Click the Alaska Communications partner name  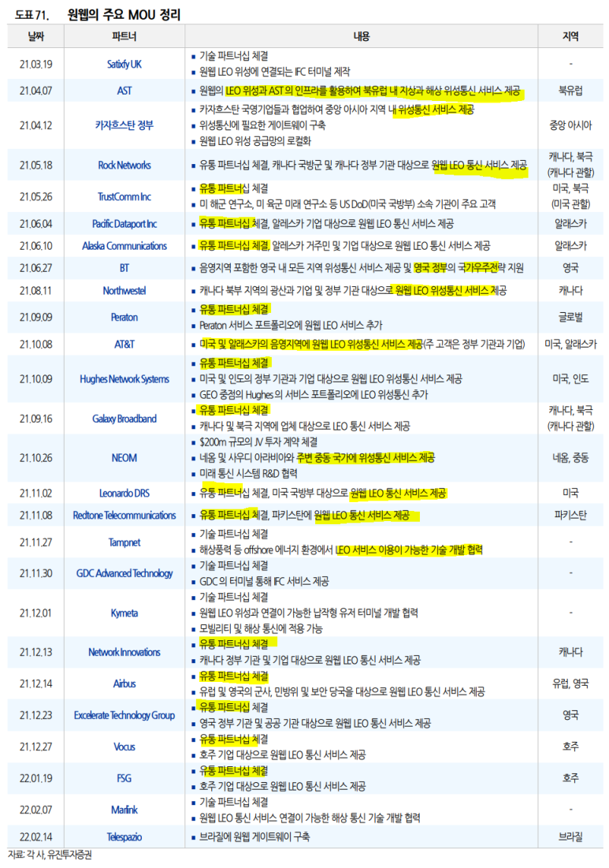click(124, 246)
